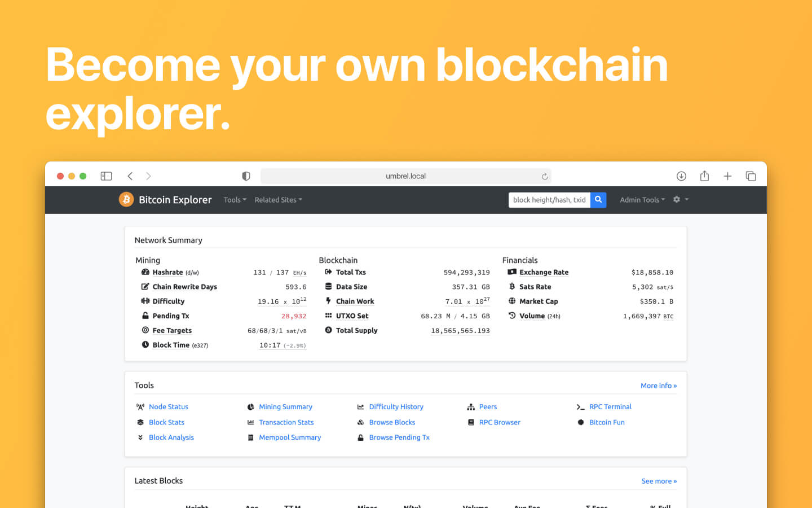This screenshot has width=812, height=508.
Task: Open the "More info »" link in Tools panel
Action: coord(658,385)
